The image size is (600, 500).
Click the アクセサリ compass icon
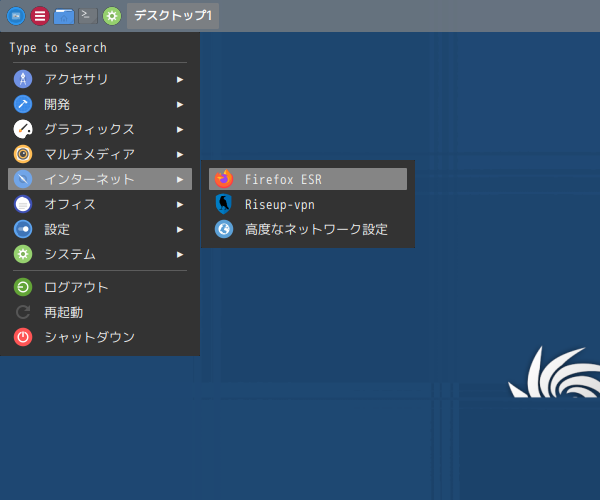[23, 79]
